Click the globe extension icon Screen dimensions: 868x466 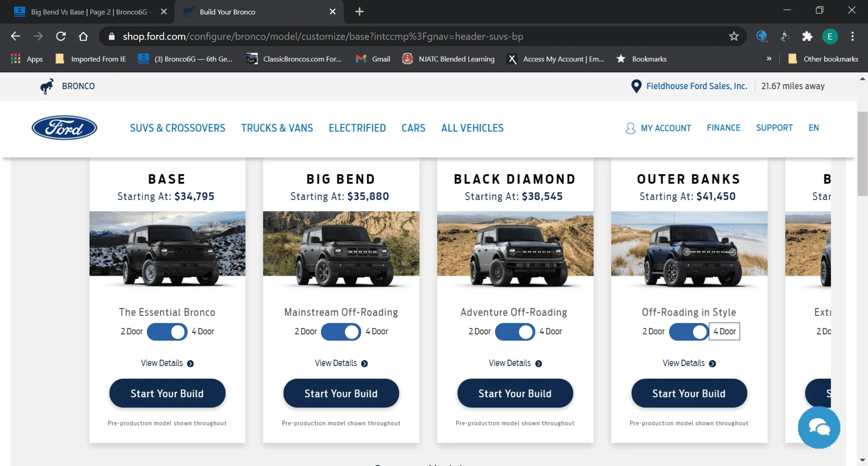(x=762, y=36)
